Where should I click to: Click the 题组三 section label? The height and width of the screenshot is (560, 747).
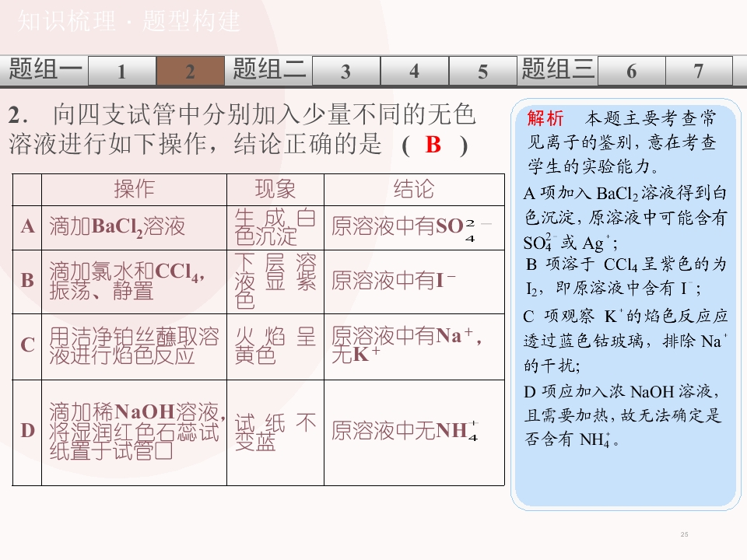558,69
